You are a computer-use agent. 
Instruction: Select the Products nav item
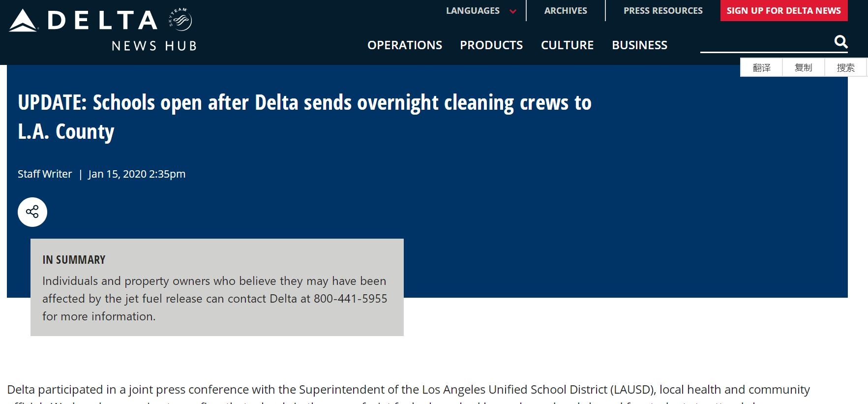pos(491,45)
